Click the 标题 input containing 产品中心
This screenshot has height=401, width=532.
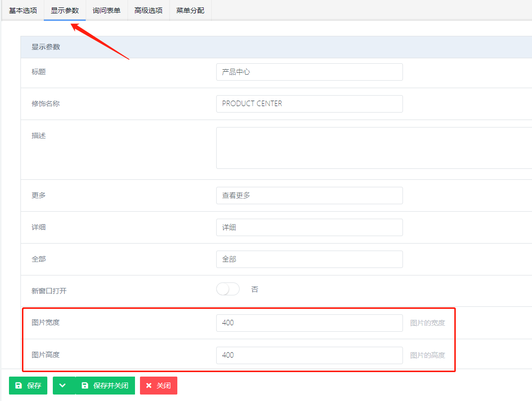309,72
